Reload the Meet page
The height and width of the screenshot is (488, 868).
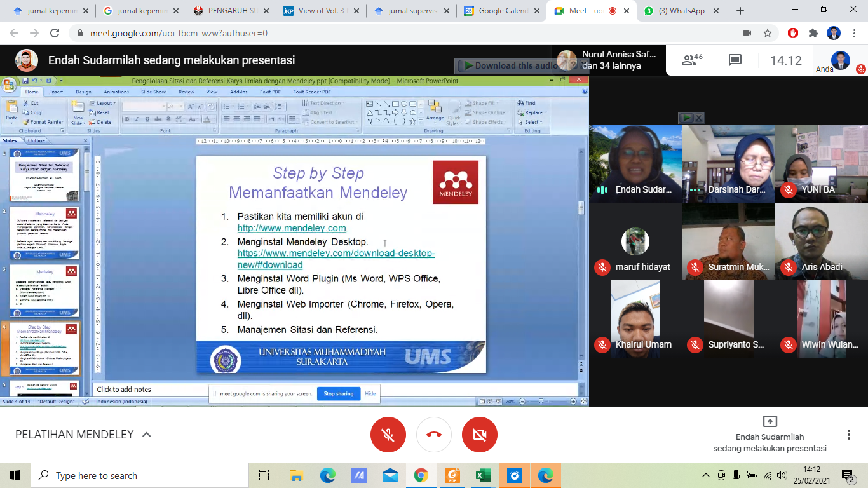click(55, 33)
